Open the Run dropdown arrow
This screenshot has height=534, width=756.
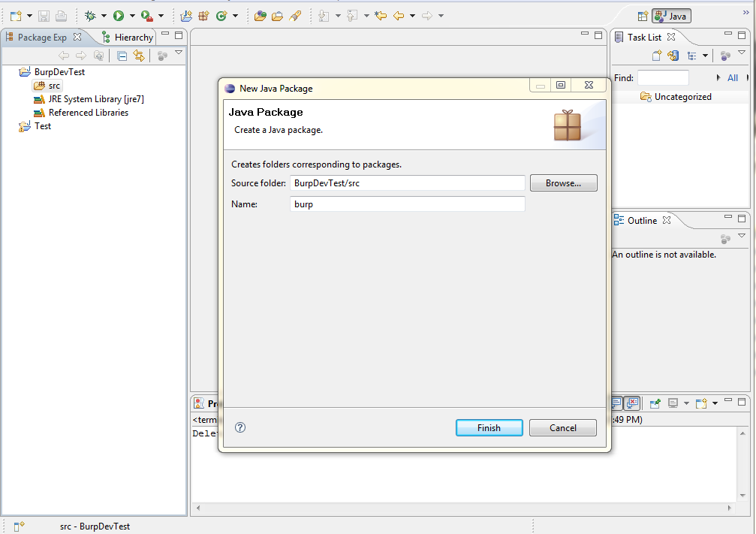(x=132, y=16)
